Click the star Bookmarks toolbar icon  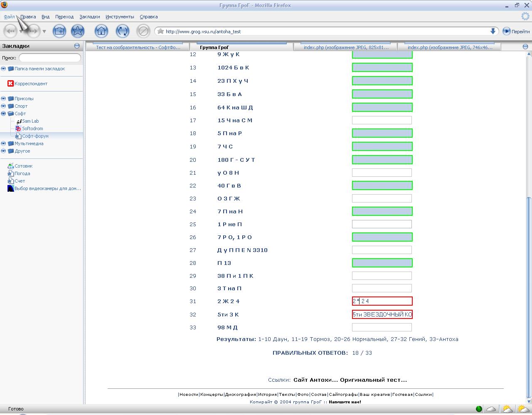click(78, 31)
